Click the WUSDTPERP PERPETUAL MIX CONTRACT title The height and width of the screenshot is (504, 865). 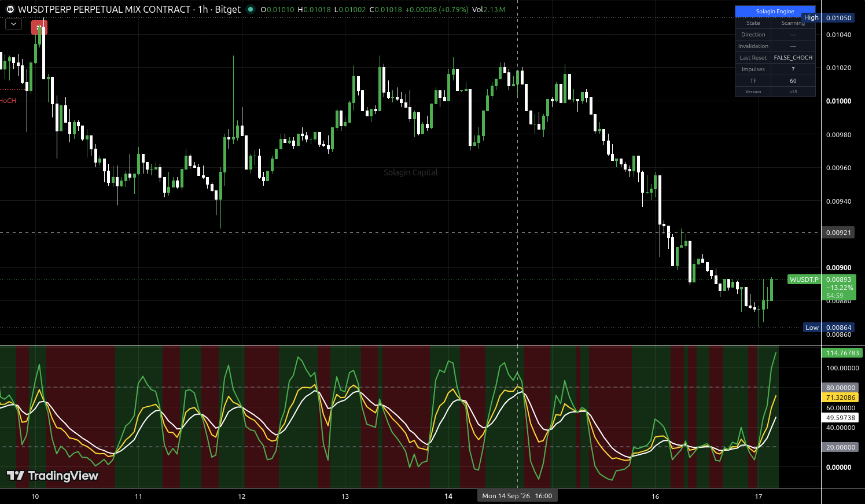[x=104, y=9]
